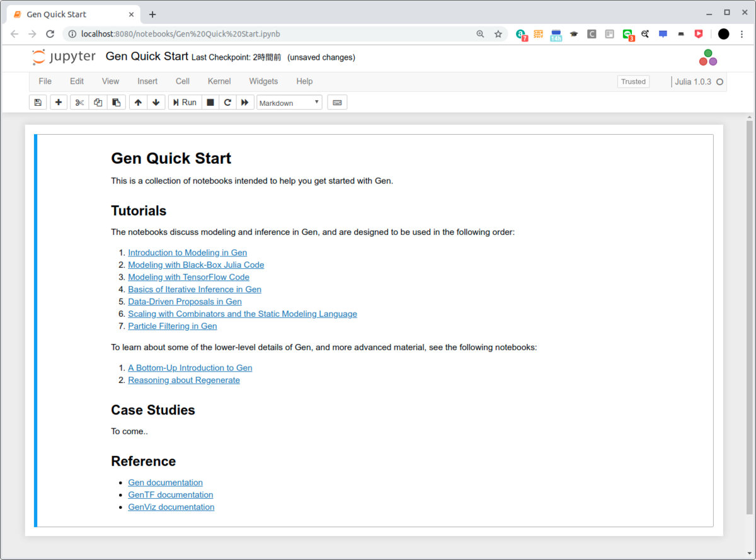Rename the notebook title Gen Quick Start
Viewport: 756px width, 560px height.
coord(147,57)
